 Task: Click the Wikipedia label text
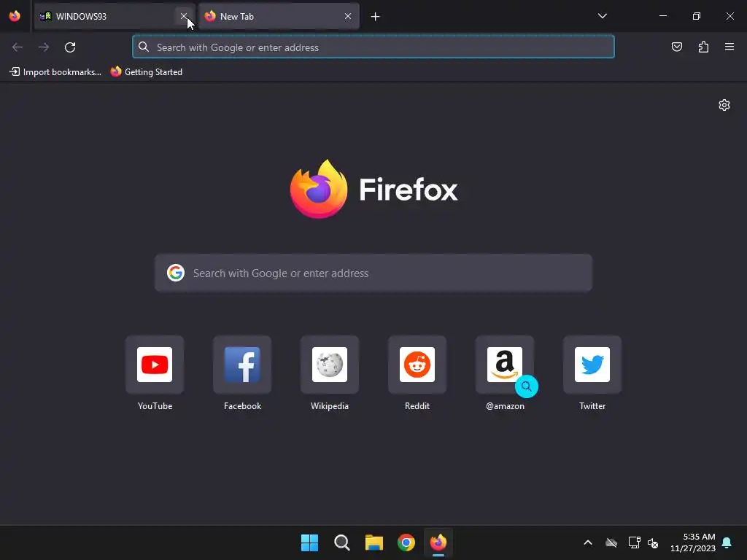pos(330,406)
